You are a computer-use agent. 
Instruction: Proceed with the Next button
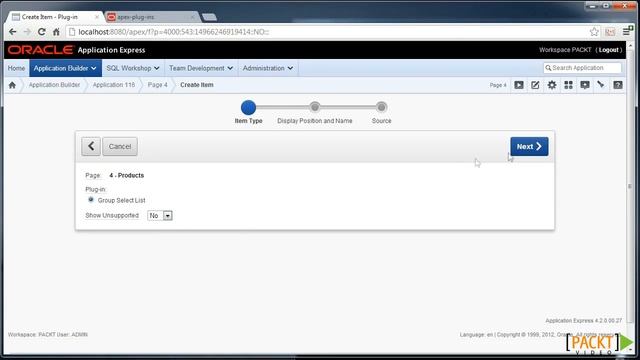coord(529,146)
